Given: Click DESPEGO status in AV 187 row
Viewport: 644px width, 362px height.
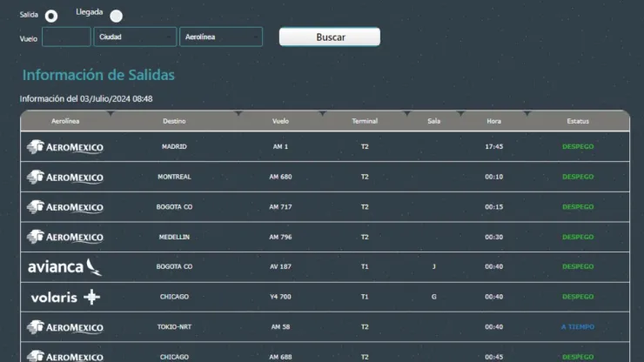Looking at the screenshot, I should click(x=578, y=266).
